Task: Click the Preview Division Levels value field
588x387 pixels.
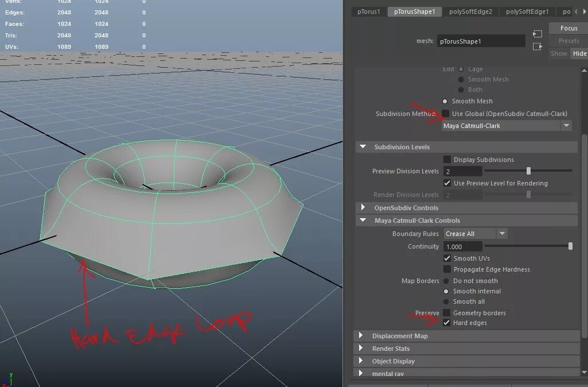Action: [463, 171]
